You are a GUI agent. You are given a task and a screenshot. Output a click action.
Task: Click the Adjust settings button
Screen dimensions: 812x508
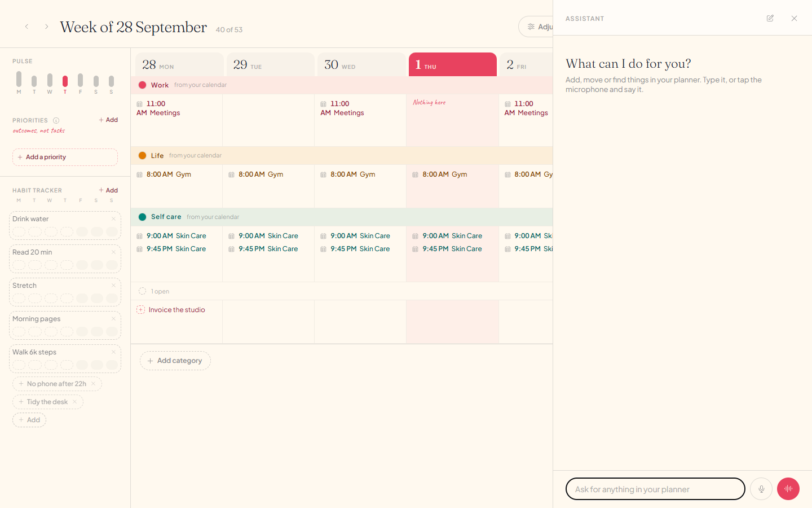click(536, 27)
